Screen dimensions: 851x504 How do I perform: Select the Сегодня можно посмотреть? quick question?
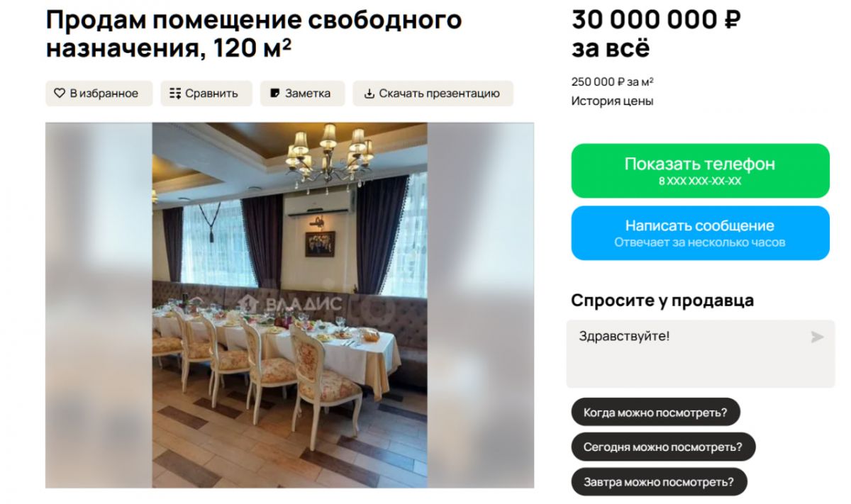click(x=663, y=447)
